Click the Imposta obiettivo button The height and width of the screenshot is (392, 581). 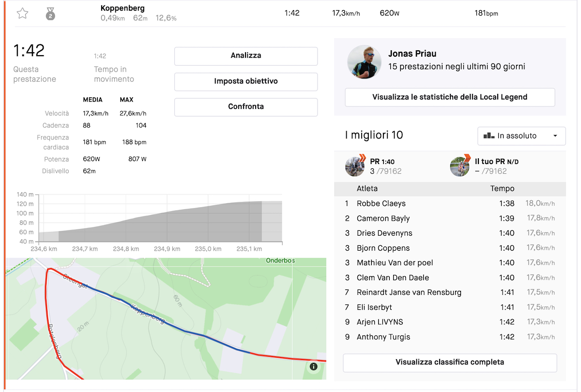pos(245,81)
